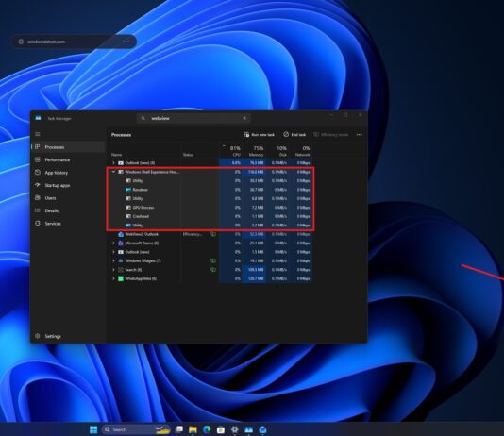This screenshot has width=504, height=436.
Task: Expand the Windows Widgets (7) process group
Action: [113, 260]
